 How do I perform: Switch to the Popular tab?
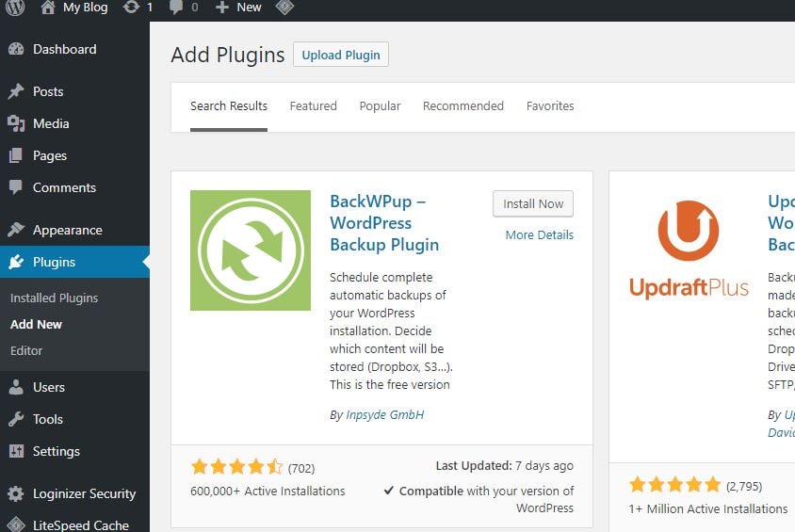point(380,105)
